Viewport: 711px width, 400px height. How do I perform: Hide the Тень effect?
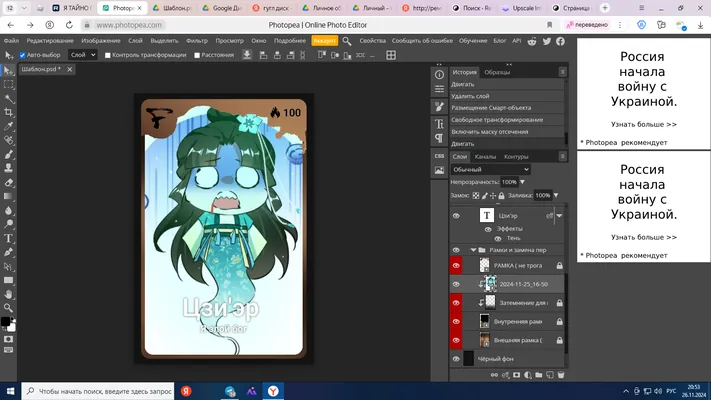pos(498,239)
